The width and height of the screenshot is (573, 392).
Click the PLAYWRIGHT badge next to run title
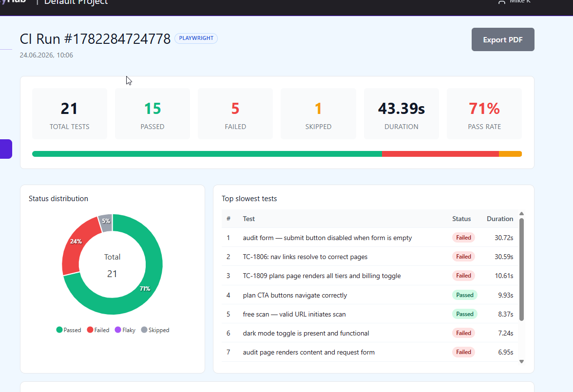(x=196, y=38)
